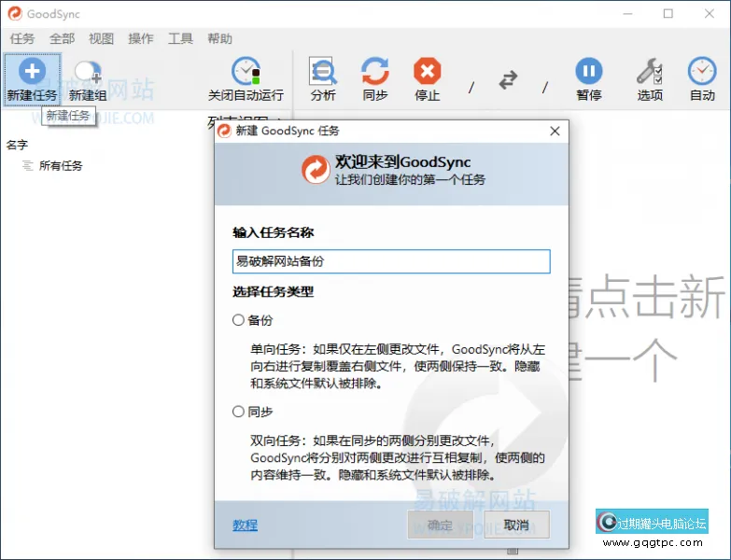
Task: Minimize the GoodSync main window
Action: (627, 13)
